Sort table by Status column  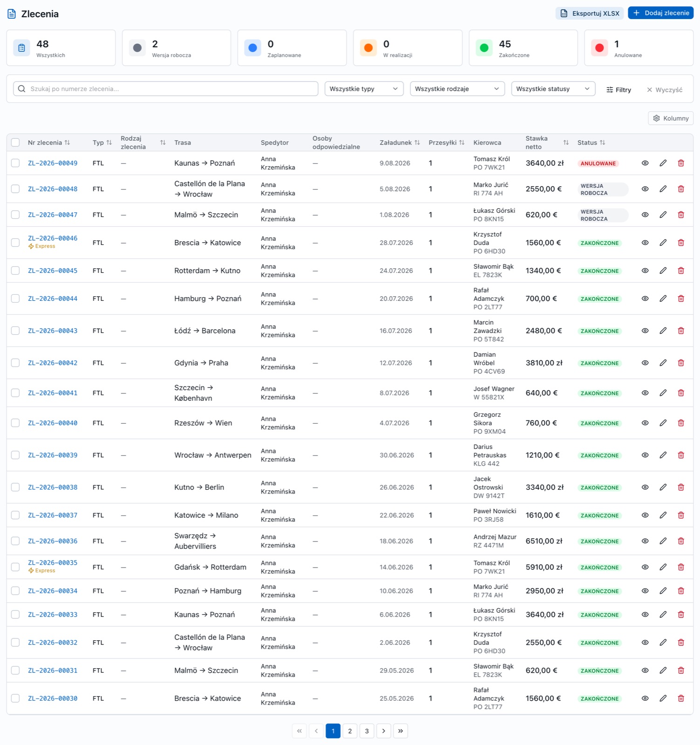tap(602, 142)
